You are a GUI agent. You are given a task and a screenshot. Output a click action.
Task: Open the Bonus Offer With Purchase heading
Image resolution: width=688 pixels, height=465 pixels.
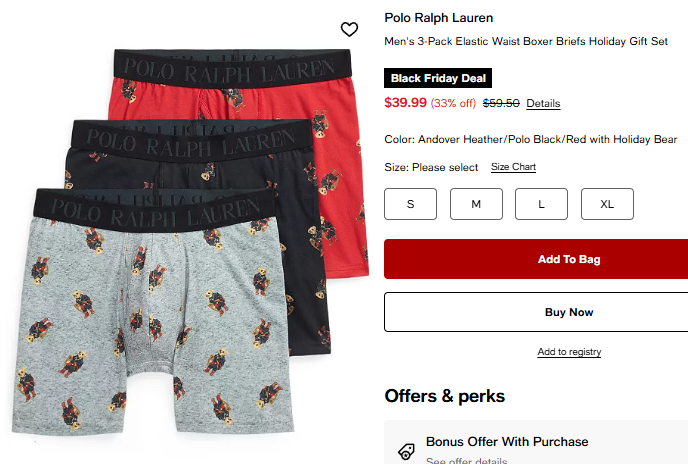(x=507, y=442)
